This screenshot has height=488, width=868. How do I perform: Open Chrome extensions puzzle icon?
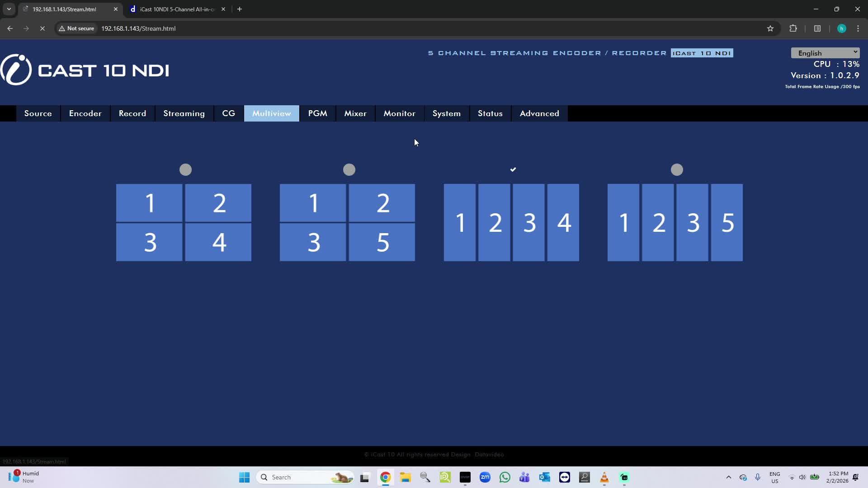793,28
